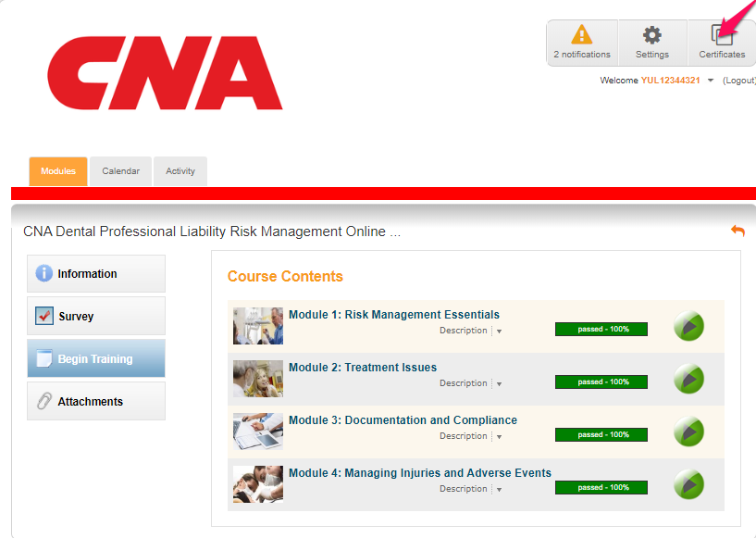Click Module 4 passed - 100% progress bar
The width and height of the screenshot is (756, 538).
[601, 487]
